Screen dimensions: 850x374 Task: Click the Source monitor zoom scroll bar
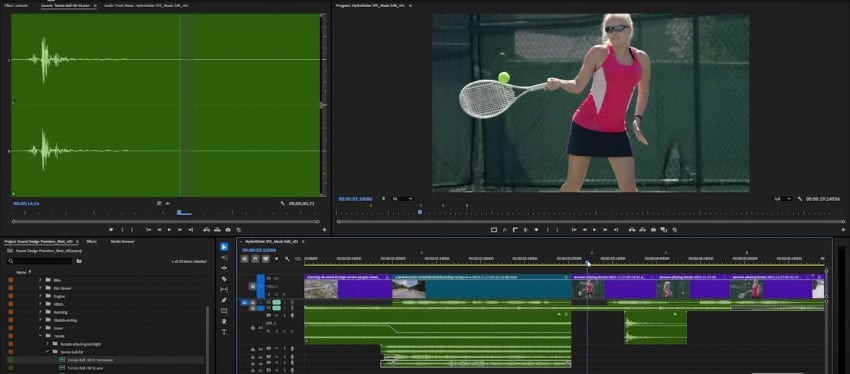[165, 221]
